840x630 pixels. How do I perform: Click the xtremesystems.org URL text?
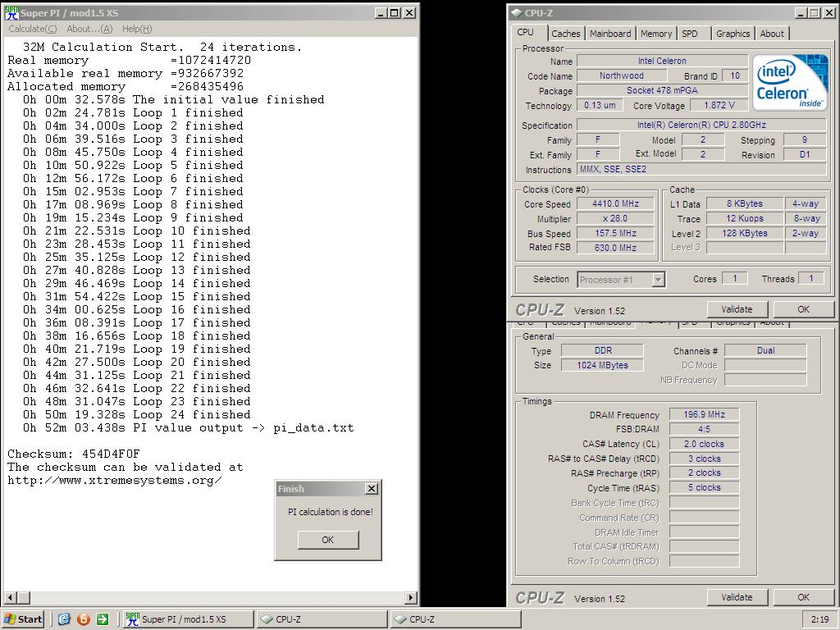pos(115,480)
